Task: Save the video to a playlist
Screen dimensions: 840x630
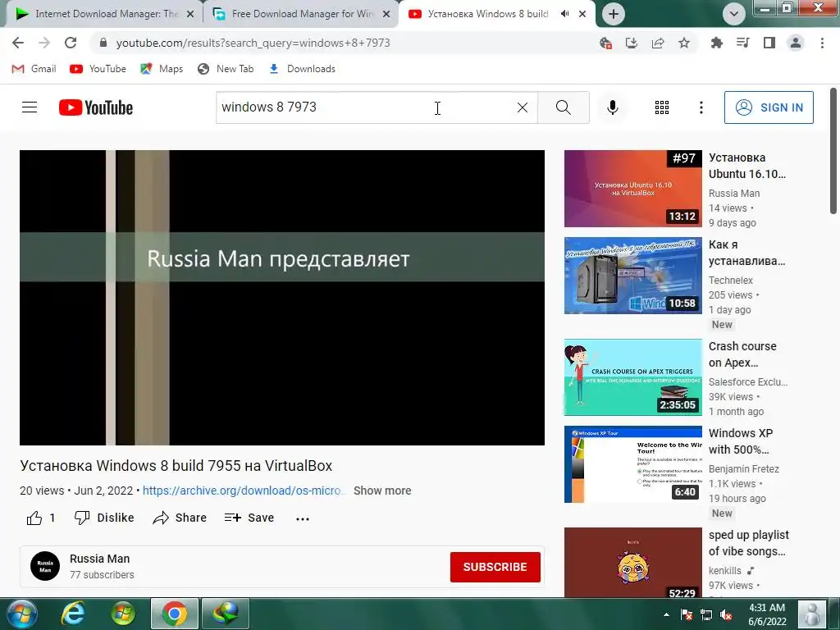Action: (x=249, y=518)
